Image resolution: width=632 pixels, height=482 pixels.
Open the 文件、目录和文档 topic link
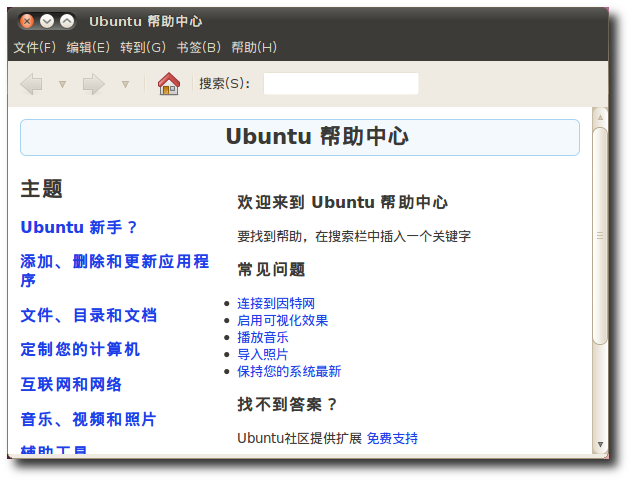pyautogui.click(x=89, y=315)
